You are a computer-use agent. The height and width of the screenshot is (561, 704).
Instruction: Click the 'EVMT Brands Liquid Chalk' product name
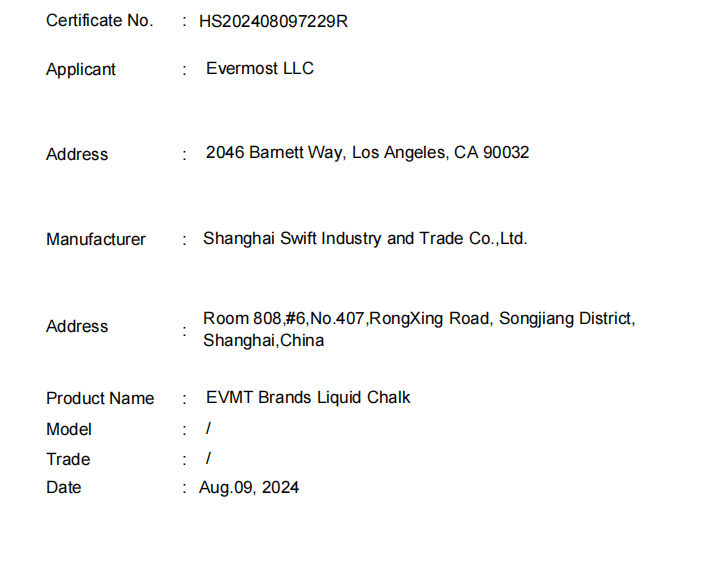pyautogui.click(x=307, y=397)
